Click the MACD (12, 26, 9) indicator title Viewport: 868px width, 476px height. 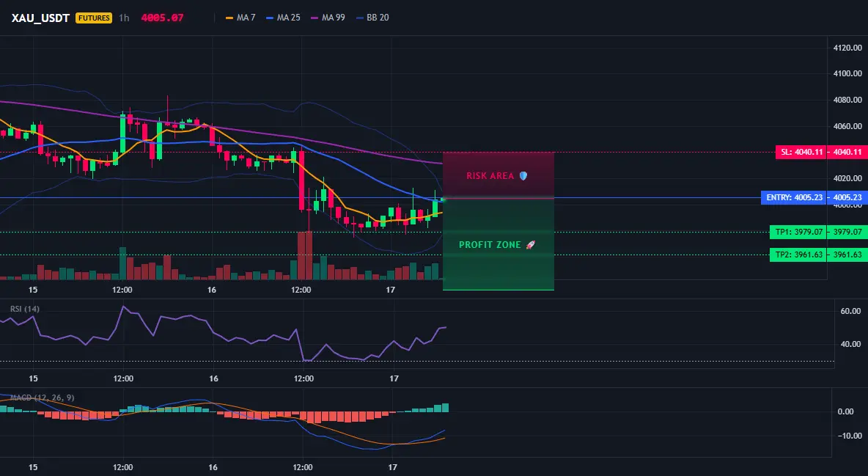[43, 398]
